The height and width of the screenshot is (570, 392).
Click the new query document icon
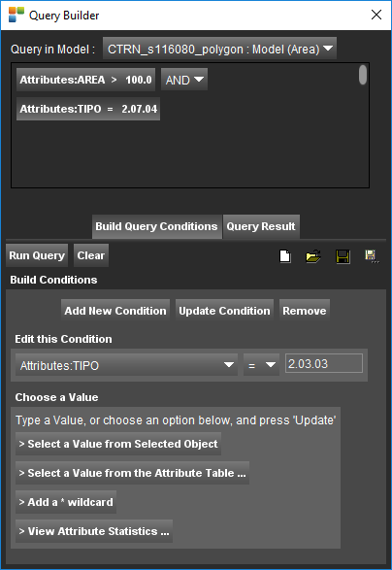pyautogui.click(x=285, y=256)
